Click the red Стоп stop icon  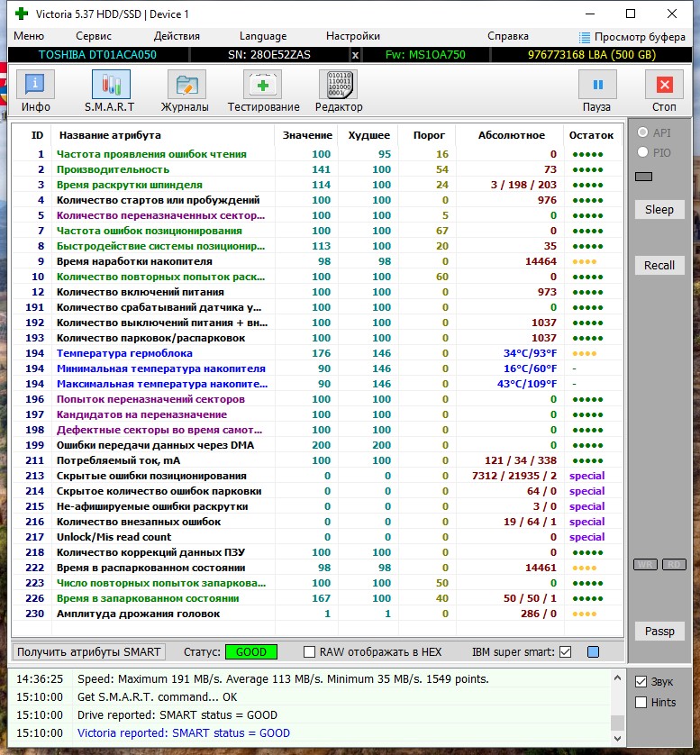(664, 85)
